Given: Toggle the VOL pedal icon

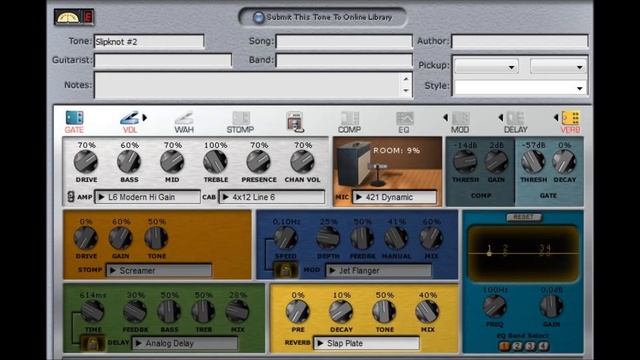Looking at the screenshot, I should click(x=129, y=118).
